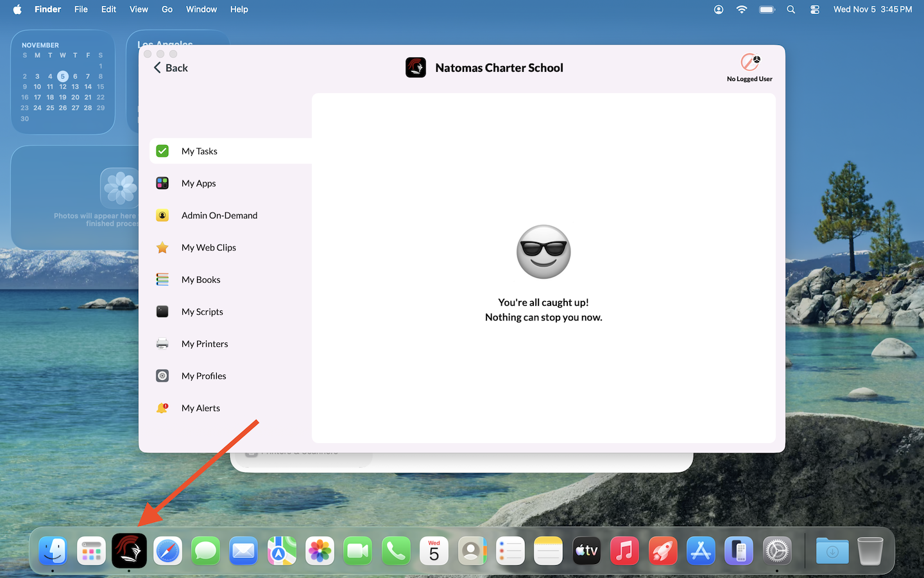Click the Wi-Fi status icon
This screenshot has height=578, width=924.
pyautogui.click(x=742, y=9)
